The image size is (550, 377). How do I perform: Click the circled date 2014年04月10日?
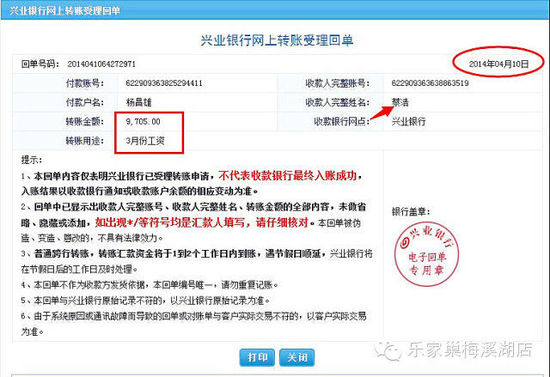498,64
